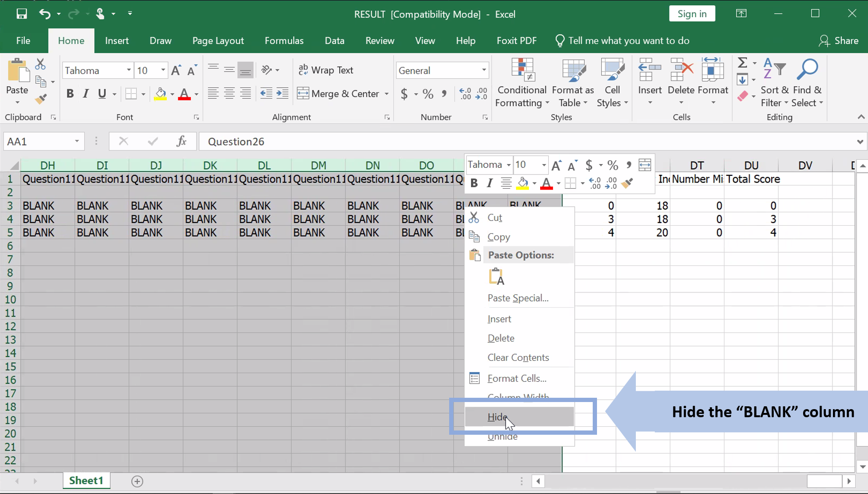The height and width of the screenshot is (494, 868).
Task: Select the Sheet1 tab
Action: [86, 481]
